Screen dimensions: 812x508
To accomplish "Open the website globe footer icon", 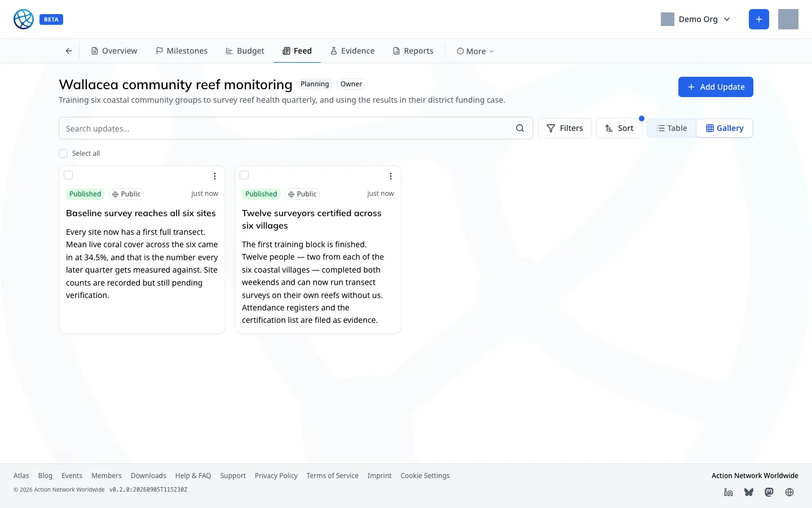I will click(x=789, y=492).
